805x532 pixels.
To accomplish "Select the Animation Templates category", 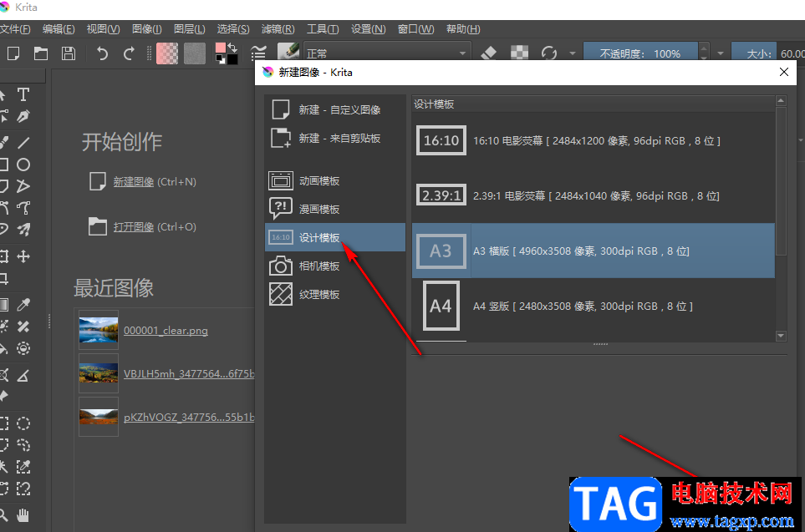I will click(x=335, y=180).
